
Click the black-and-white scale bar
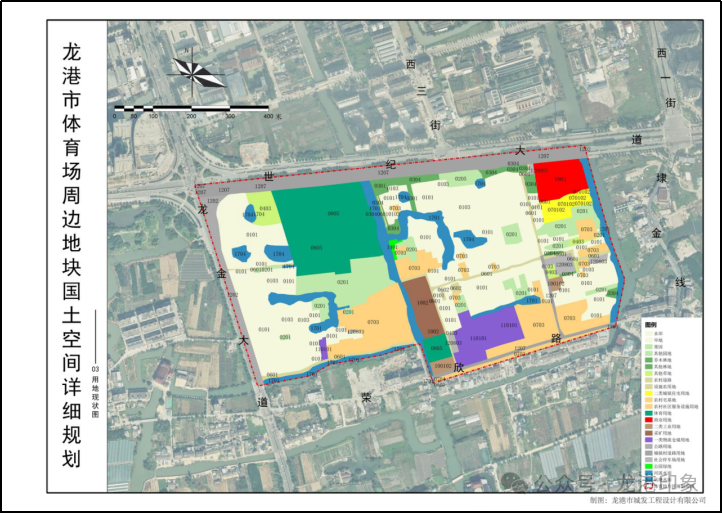click(x=192, y=108)
